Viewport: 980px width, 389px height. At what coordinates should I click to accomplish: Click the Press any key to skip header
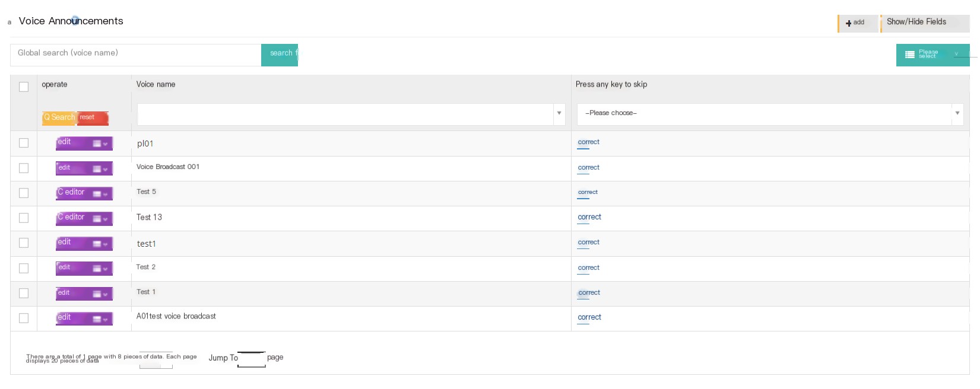tap(611, 85)
